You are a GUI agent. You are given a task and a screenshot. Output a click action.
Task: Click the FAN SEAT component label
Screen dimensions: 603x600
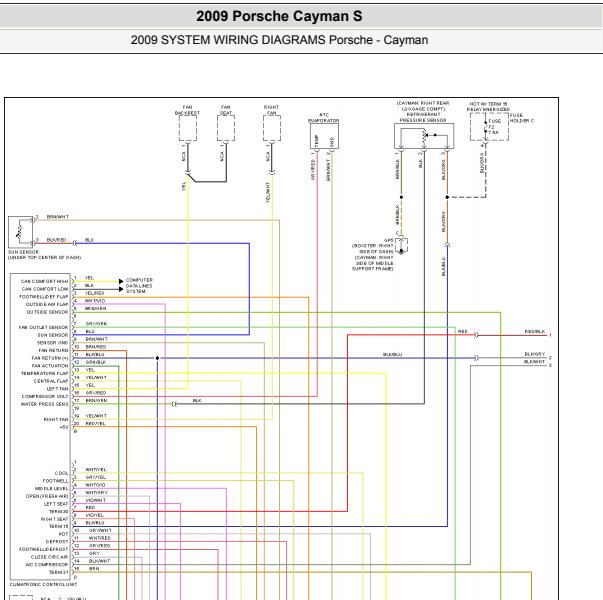coord(226,110)
